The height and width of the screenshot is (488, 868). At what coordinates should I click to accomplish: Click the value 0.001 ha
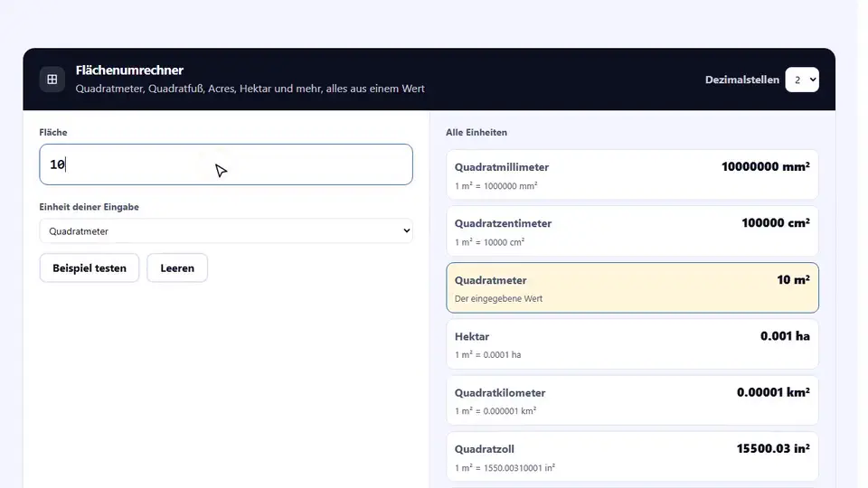click(x=785, y=336)
